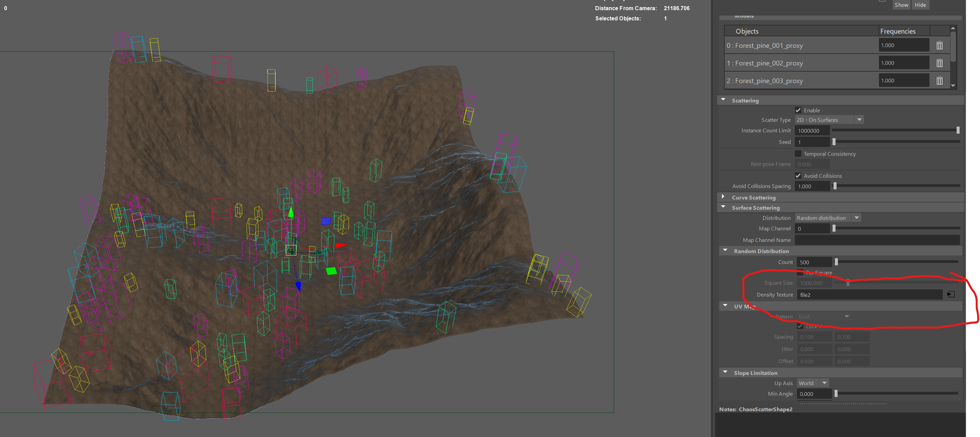Open the Up Axis World dropdown
The height and width of the screenshot is (437, 980).
coord(813,383)
